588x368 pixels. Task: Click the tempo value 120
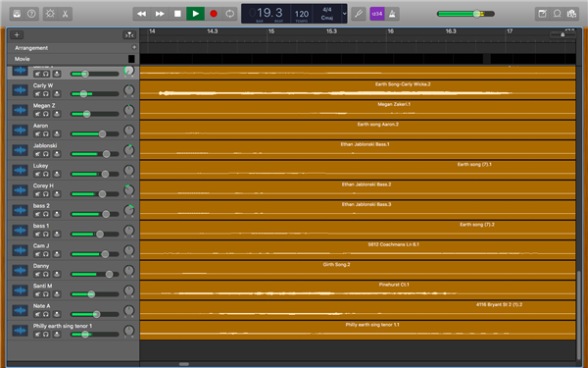302,14
